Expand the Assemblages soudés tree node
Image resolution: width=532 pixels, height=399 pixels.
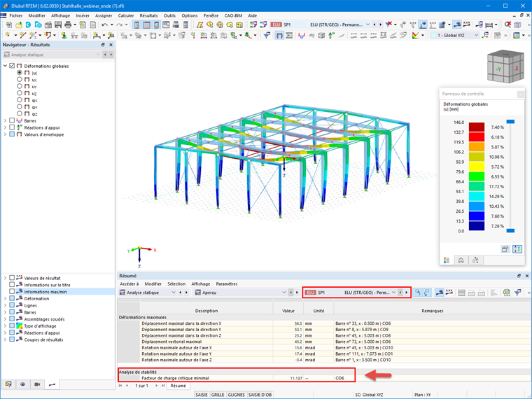point(5,319)
